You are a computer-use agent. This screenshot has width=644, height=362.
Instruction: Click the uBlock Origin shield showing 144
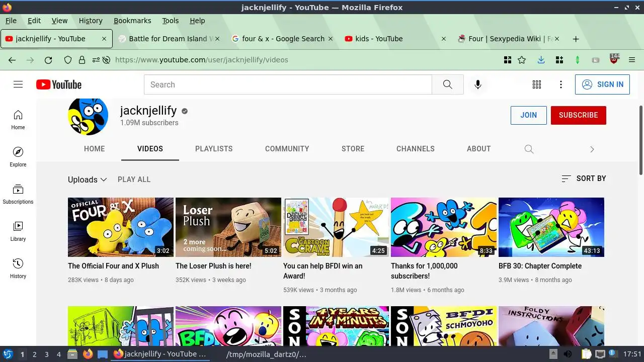[x=614, y=59]
